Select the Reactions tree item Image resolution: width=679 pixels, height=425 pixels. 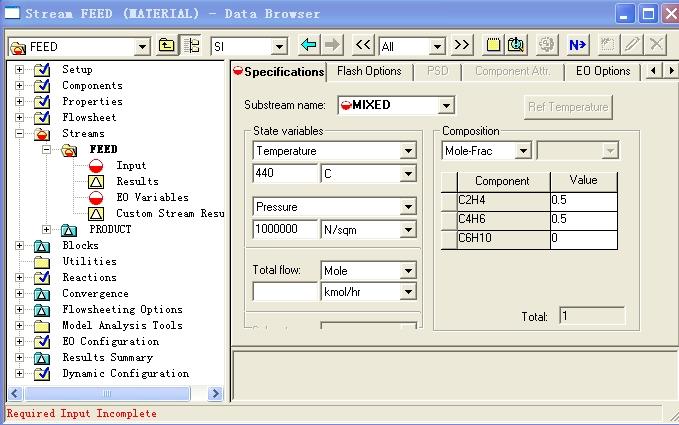[x=89, y=277]
